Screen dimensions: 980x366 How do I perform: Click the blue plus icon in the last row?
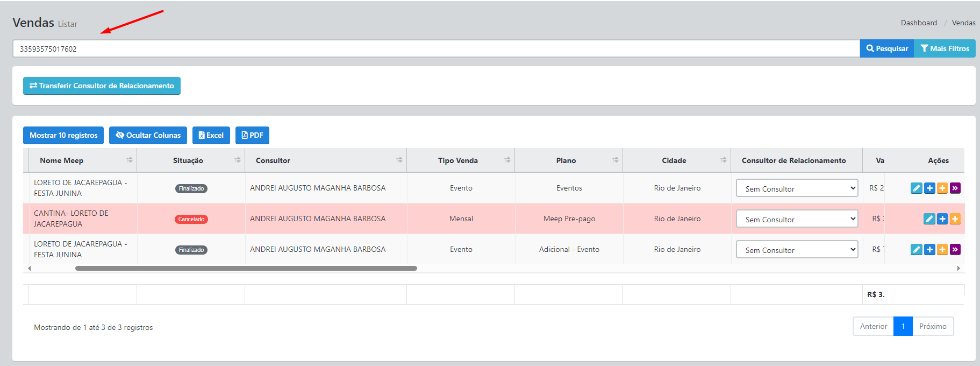[929, 250]
